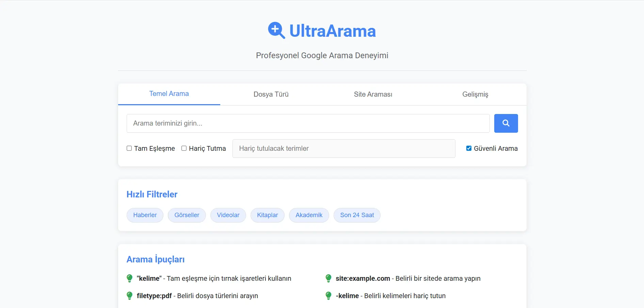The width and height of the screenshot is (644, 308).
Task: Click the lightbulb icon next to "kelime" tip
Action: [x=129, y=278]
